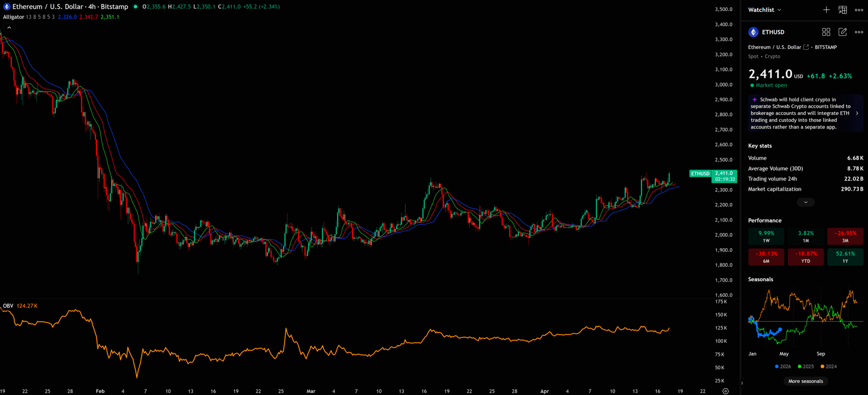
Task: Toggle the 2026 seasonals series
Action: [x=783, y=367]
